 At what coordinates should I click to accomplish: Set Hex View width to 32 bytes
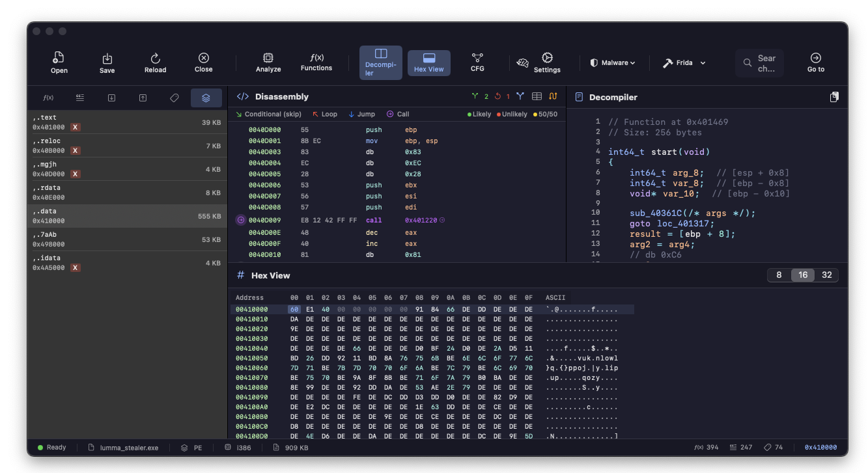click(x=827, y=275)
